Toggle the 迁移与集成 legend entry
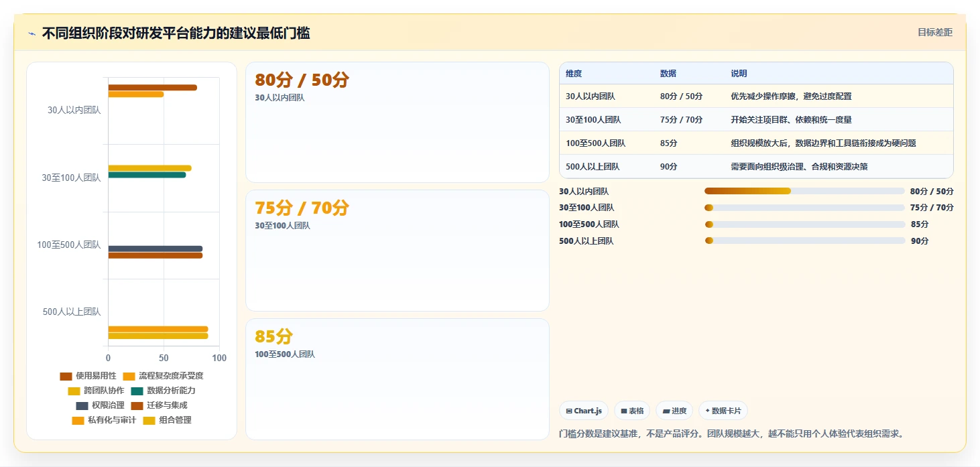The image size is (980, 467). (159, 405)
